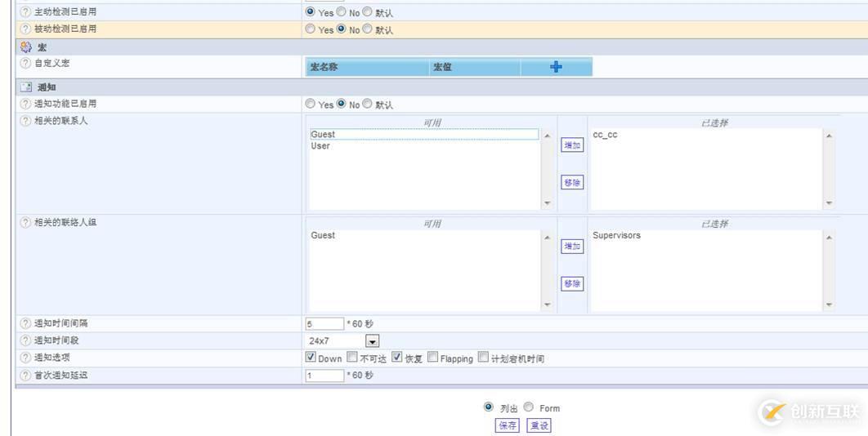The width and height of the screenshot is (868, 436).
Task: Click help icon beside 相关的联系人
Action: 25,121
